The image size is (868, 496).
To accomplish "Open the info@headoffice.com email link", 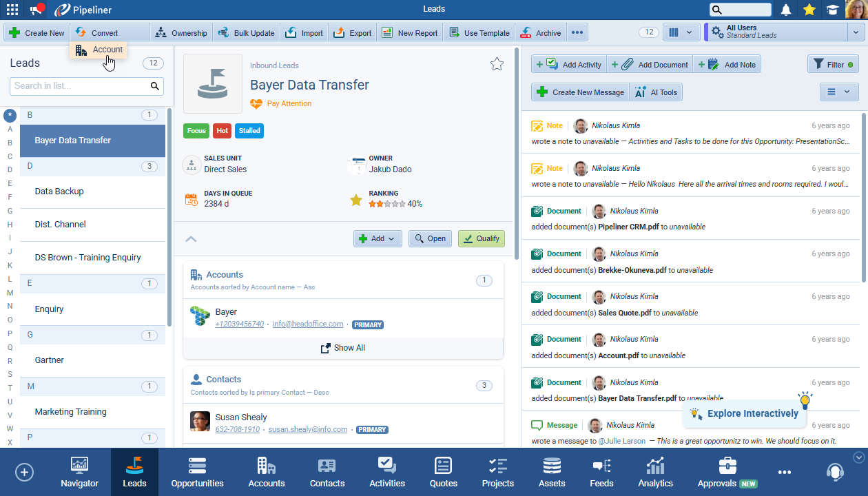I will click(x=308, y=324).
